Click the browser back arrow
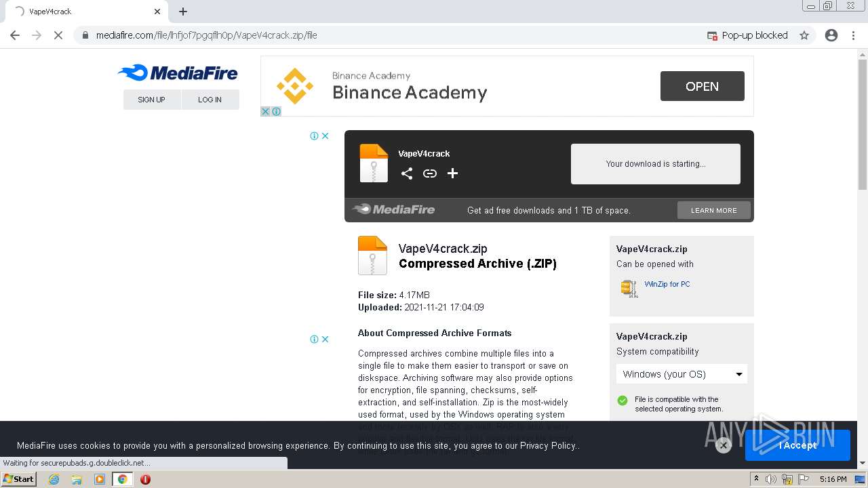 tap(15, 35)
